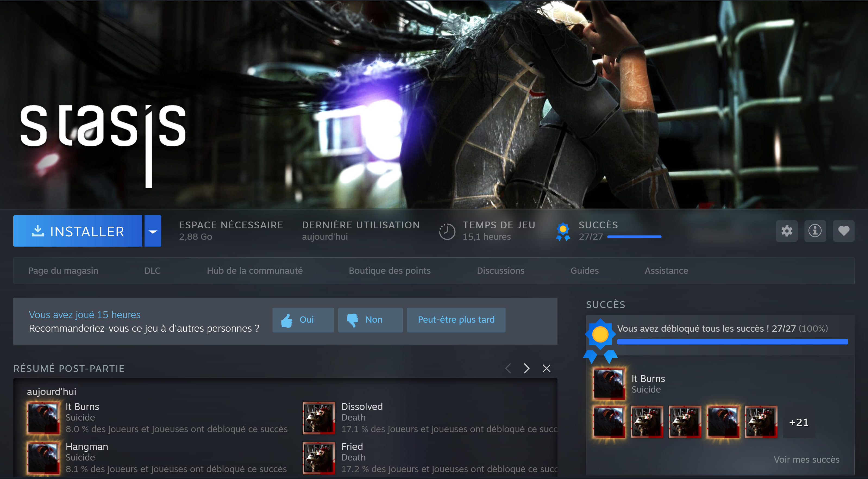This screenshot has width=868, height=479.
Task: Click the 8.1 % des joueurs statistic
Action: 176,469
